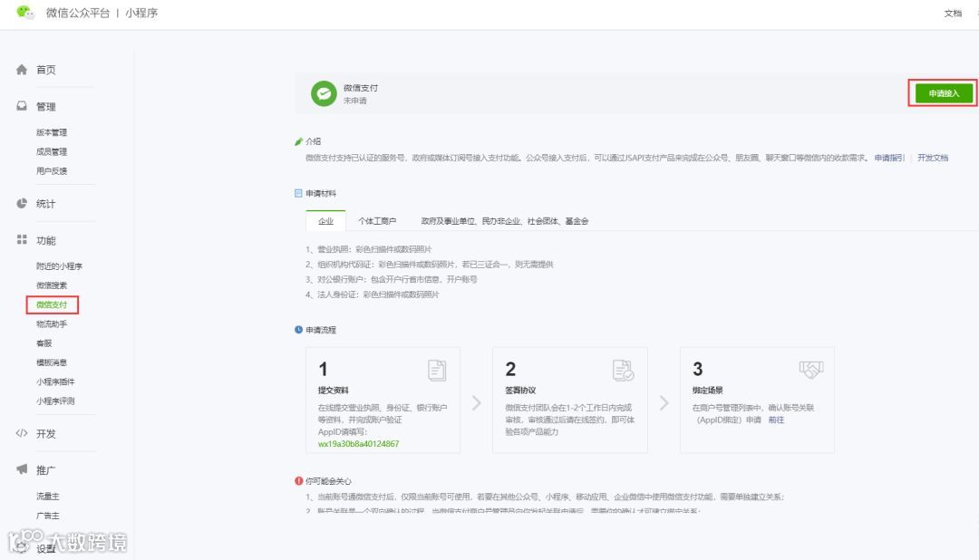Open 管理 section in sidebar
979x560 pixels.
point(45,107)
